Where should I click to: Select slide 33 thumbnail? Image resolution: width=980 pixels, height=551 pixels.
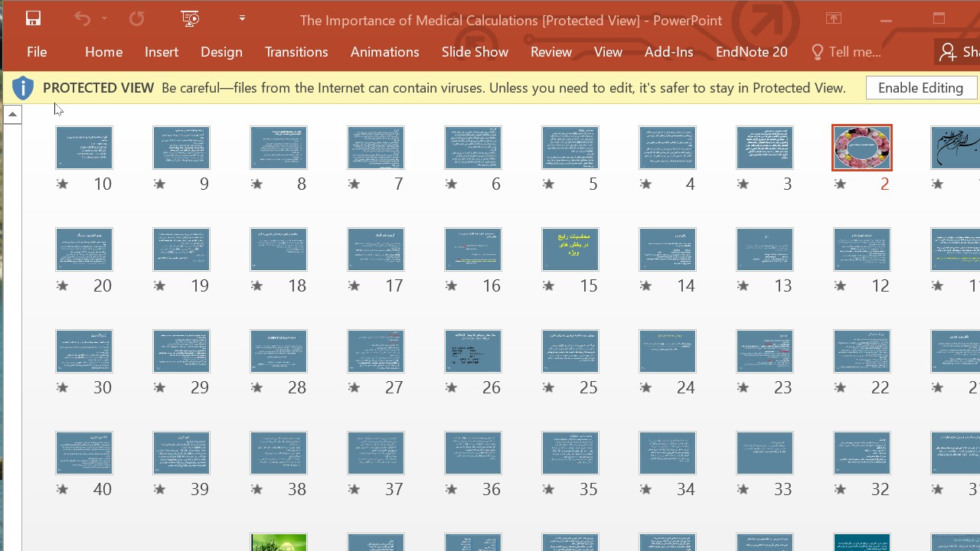[x=765, y=453]
